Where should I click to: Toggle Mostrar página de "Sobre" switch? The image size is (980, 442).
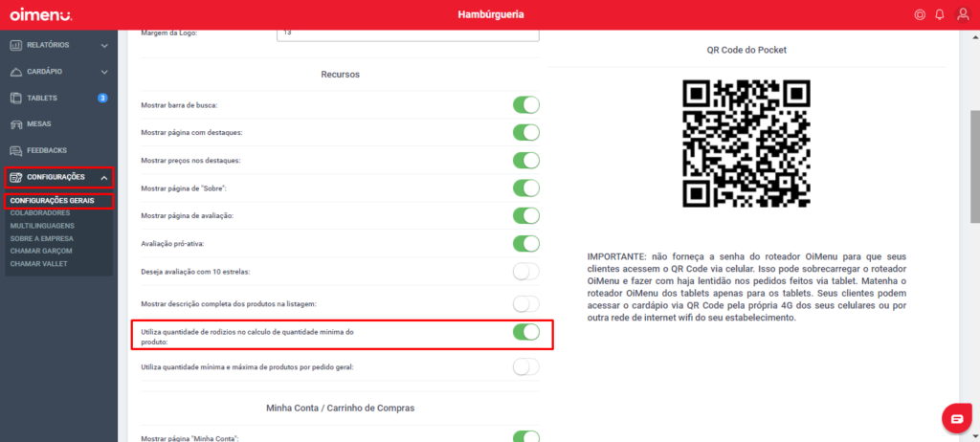(525, 188)
